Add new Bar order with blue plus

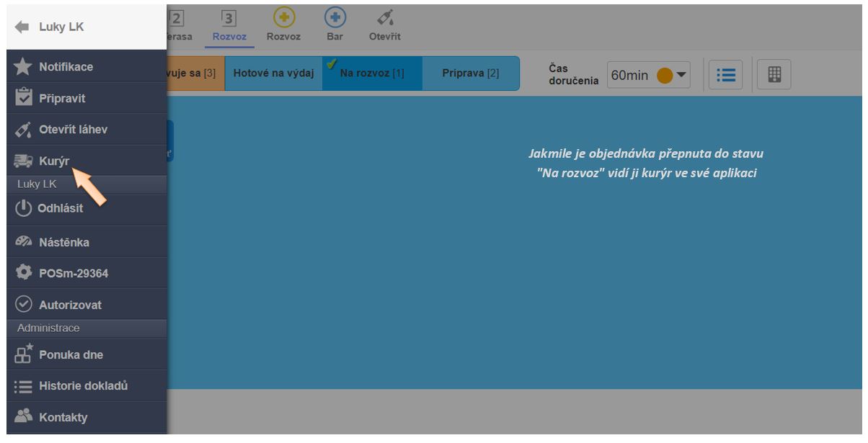[335, 18]
